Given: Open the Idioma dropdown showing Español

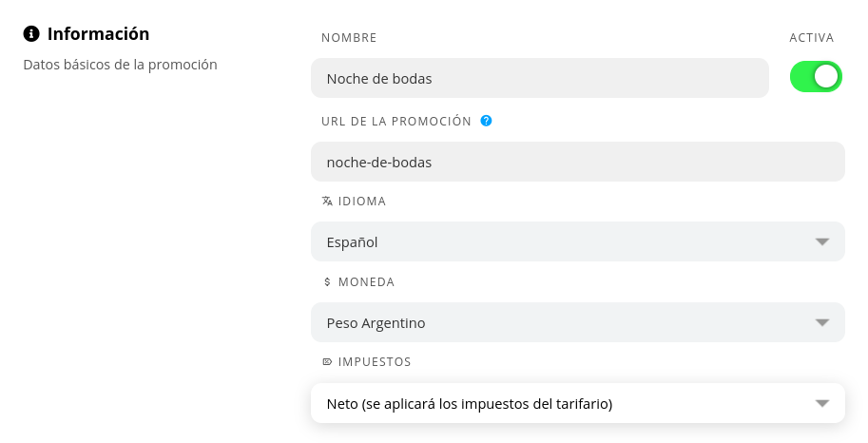Looking at the screenshot, I should click(x=578, y=242).
